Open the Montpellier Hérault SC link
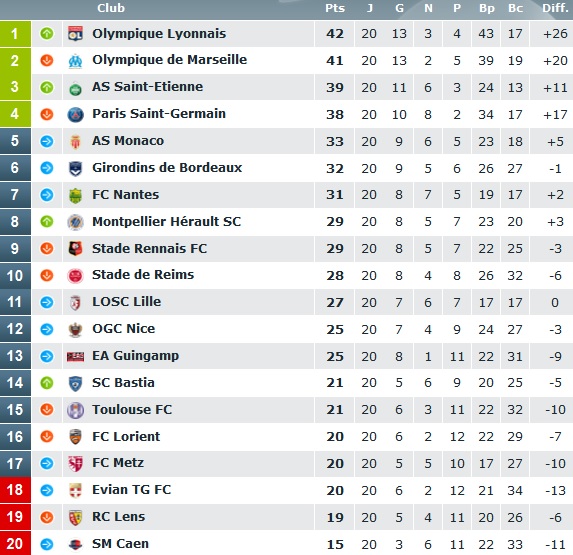 coord(167,221)
